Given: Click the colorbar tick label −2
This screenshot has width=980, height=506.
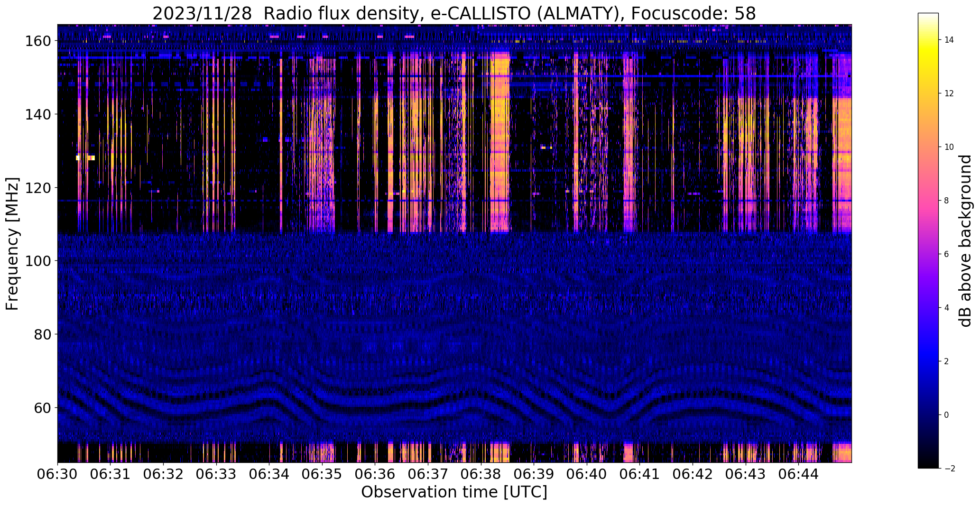Looking at the screenshot, I should pyautogui.click(x=949, y=469).
